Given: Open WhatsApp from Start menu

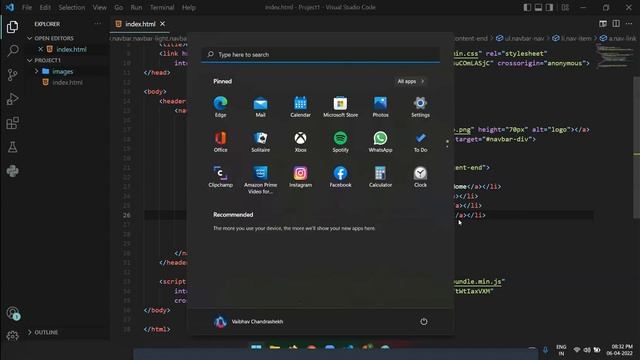Looking at the screenshot, I should pyautogui.click(x=380, y=142).
